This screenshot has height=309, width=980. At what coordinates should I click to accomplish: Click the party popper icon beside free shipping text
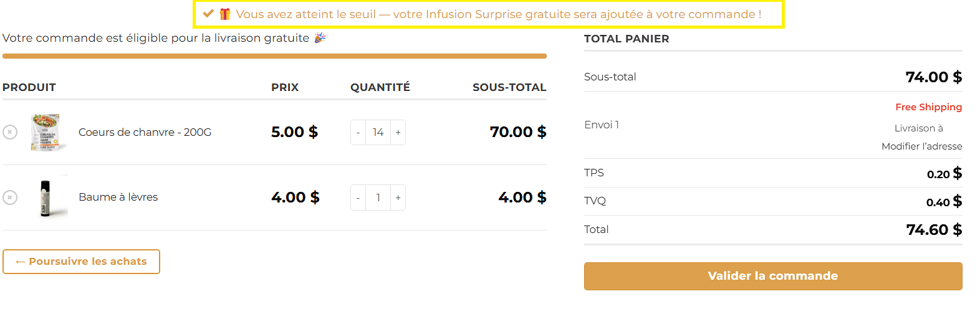320,38
